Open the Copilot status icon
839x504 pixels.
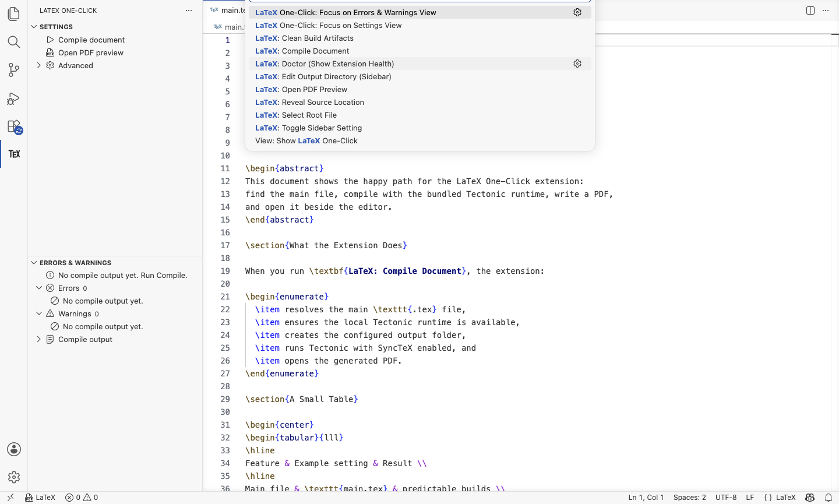[x=810, y=498]
